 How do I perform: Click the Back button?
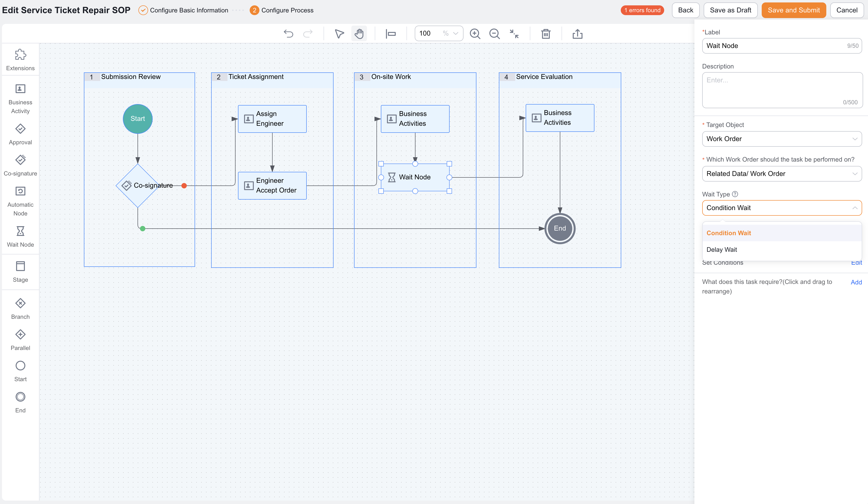point(685,10)
